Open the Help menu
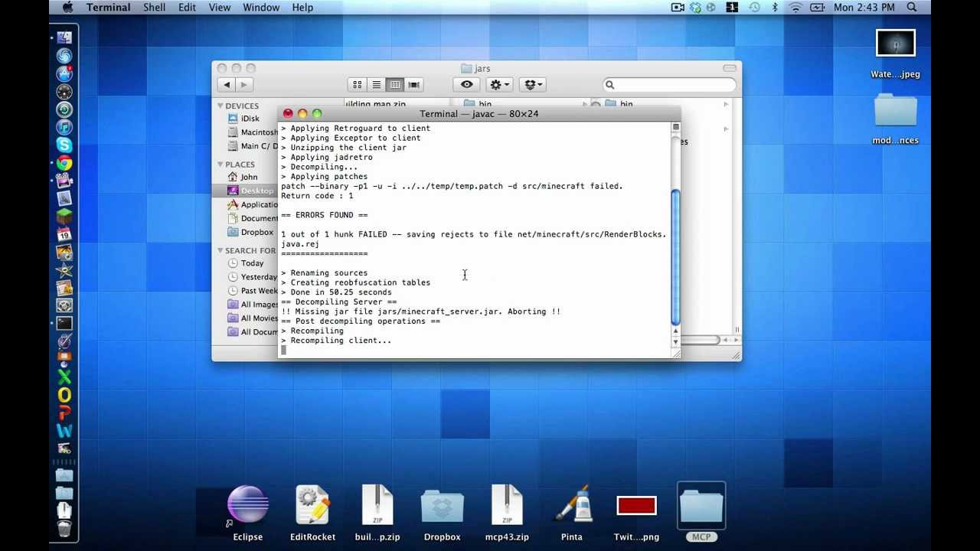This screenshot has height=551, width=980. point(302,8)
